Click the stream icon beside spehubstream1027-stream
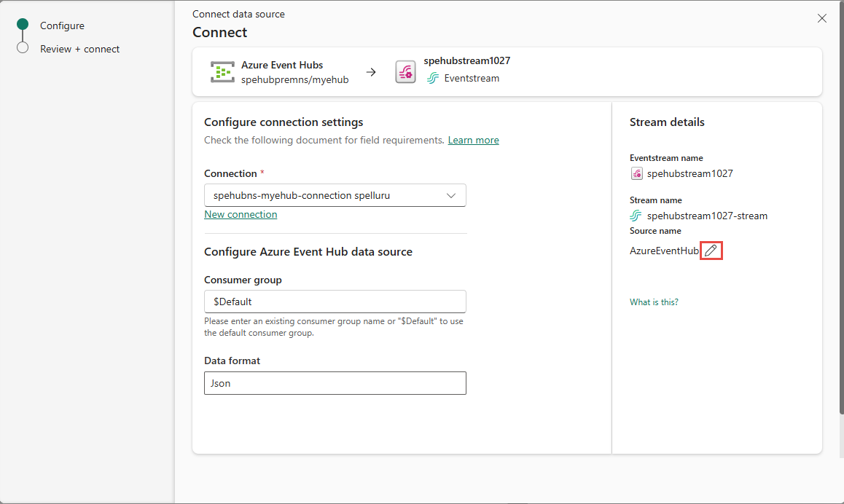Screen dimensions: 844x504 click(x=636, y=216)
